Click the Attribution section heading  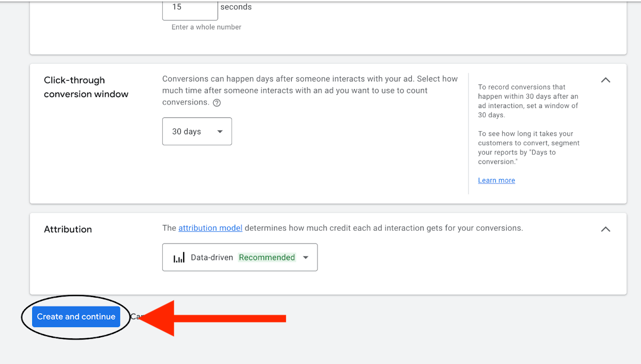pos(68,229)
